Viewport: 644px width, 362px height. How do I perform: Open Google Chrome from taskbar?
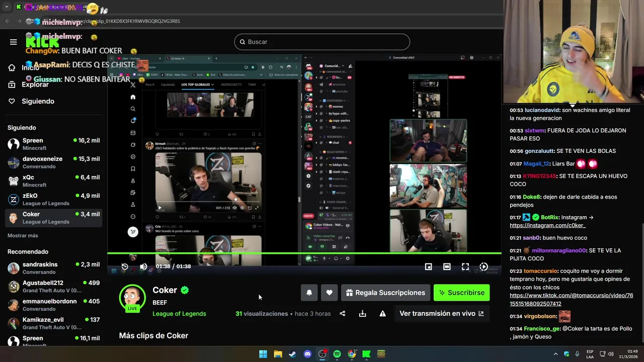352,354
